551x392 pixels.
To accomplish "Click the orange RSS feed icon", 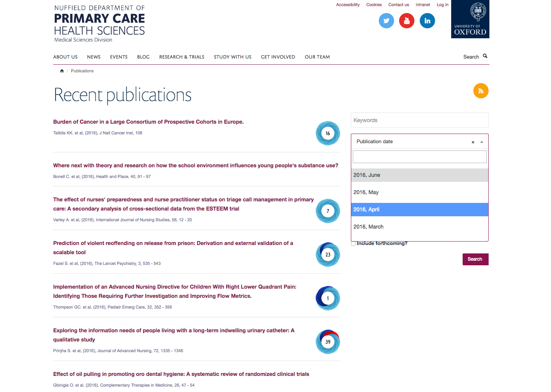I will (x=481, y=91).
